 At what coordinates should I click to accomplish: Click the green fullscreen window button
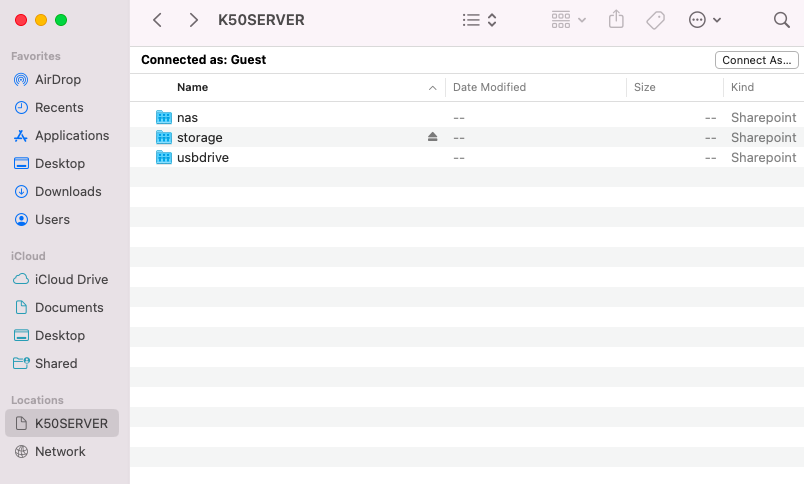(61, 20)
